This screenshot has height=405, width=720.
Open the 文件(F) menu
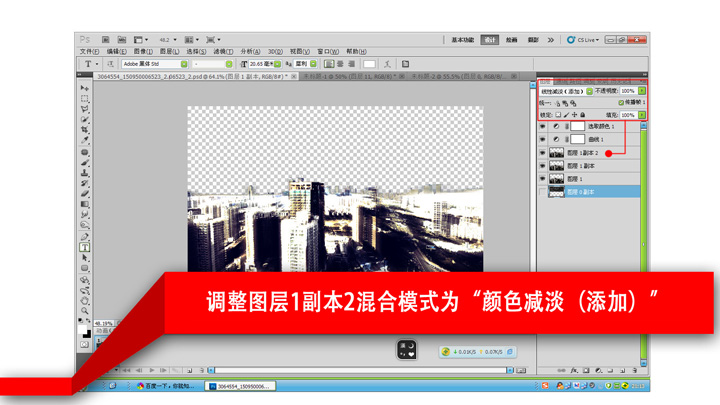tap(89, 51)
